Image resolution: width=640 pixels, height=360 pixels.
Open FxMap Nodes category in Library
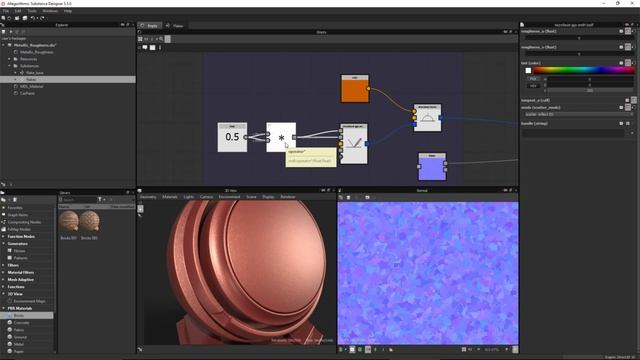coord(19,229)
